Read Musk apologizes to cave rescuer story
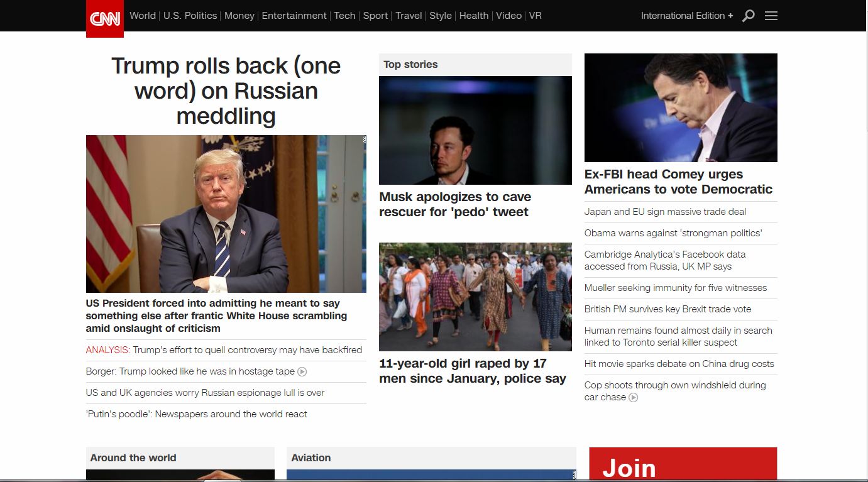Screen dimensions: 868x482 click(x=455, y=204)
